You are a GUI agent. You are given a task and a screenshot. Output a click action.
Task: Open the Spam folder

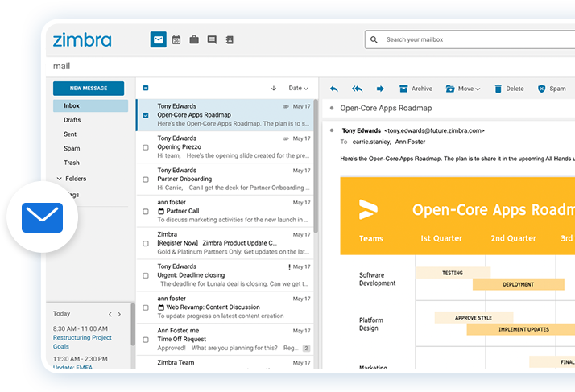pyautogui.click(x=72, y=149)
